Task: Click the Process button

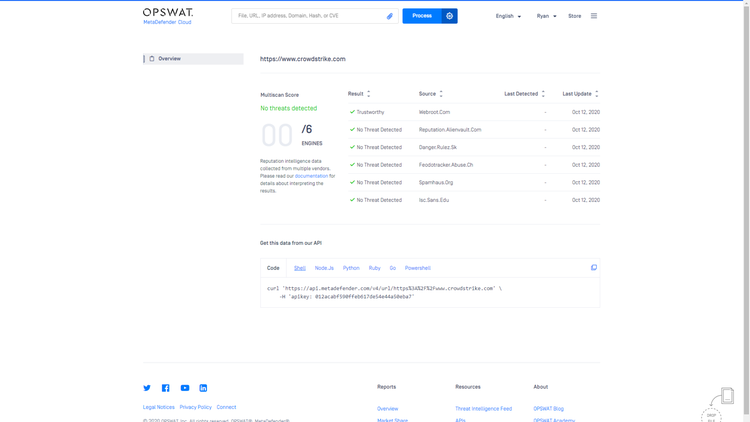Action: tap(422, 16)
